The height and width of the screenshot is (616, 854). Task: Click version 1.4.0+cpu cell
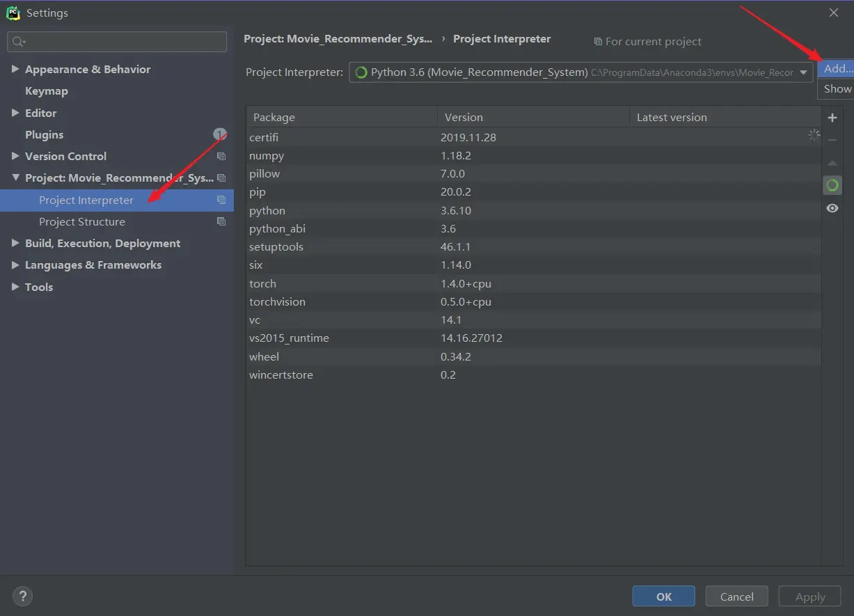[x=466, y=283]
